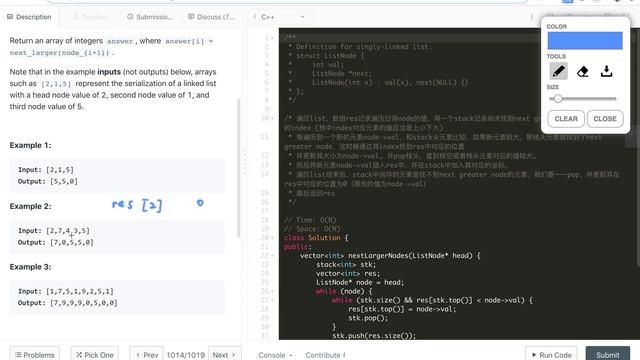Screen dimensions: 640x360
Task: Click the download drawing icon
Action: tap(607, 71)
